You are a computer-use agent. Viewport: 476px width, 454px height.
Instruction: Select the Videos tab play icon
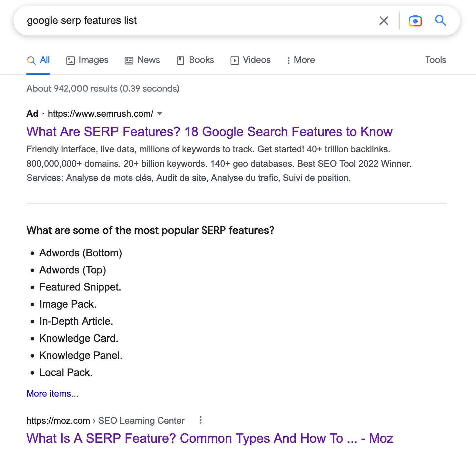pyautogui.click(x=235, y=60)
